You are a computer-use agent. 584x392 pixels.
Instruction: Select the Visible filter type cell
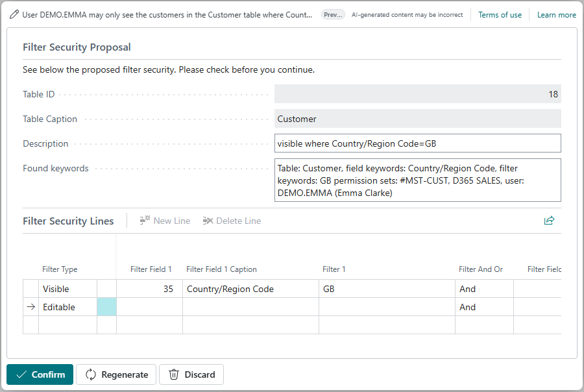coord(67,289)
